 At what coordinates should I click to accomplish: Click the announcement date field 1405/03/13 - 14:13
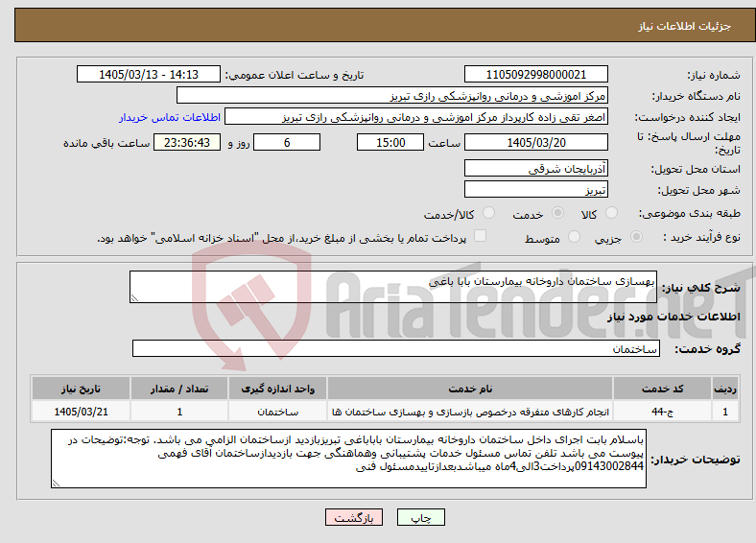tap(149, 74)
